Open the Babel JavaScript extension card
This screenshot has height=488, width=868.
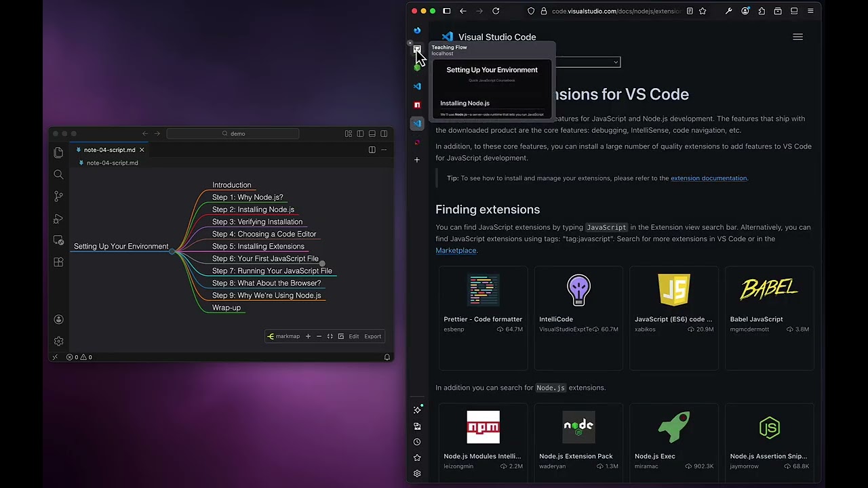pyautogui.click(x=769, y=318)
